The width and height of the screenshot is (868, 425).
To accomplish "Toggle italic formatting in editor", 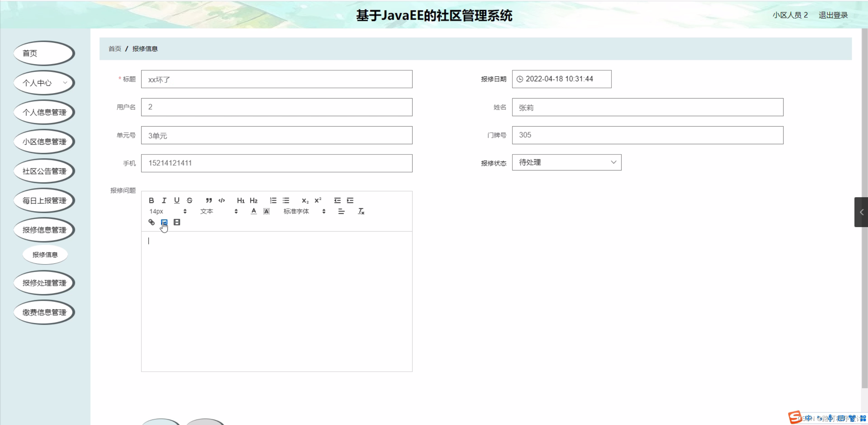I will pos(164,200).
